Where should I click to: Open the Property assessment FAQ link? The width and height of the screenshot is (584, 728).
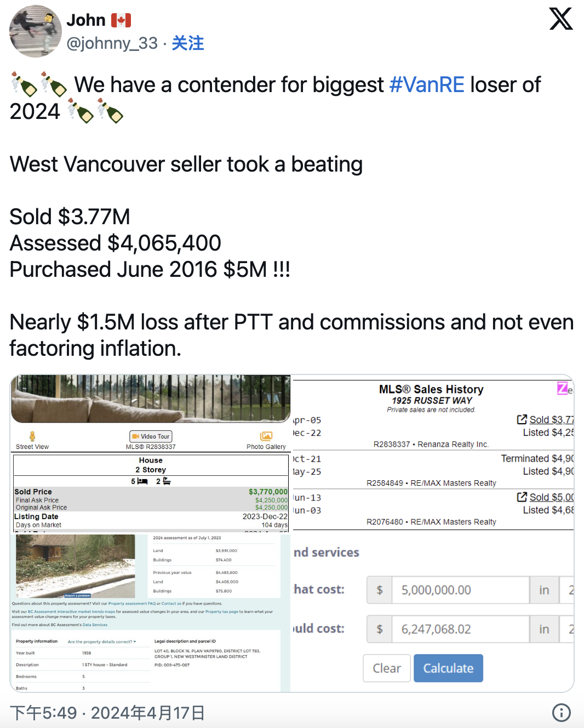click(x=132, y=604)
